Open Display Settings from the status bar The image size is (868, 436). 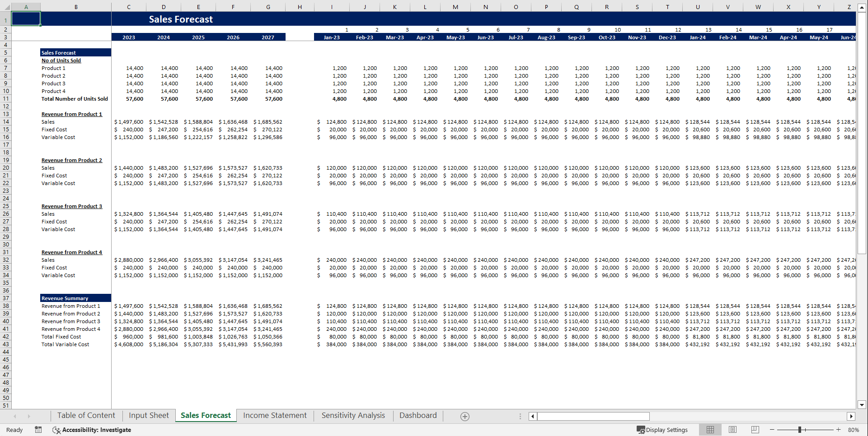pyautogui.click(x=662, y=430)
